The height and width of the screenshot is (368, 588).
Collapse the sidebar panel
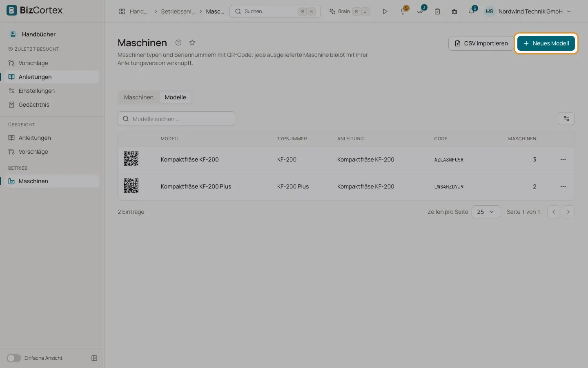pyautogui.click(x=94, y=358)
